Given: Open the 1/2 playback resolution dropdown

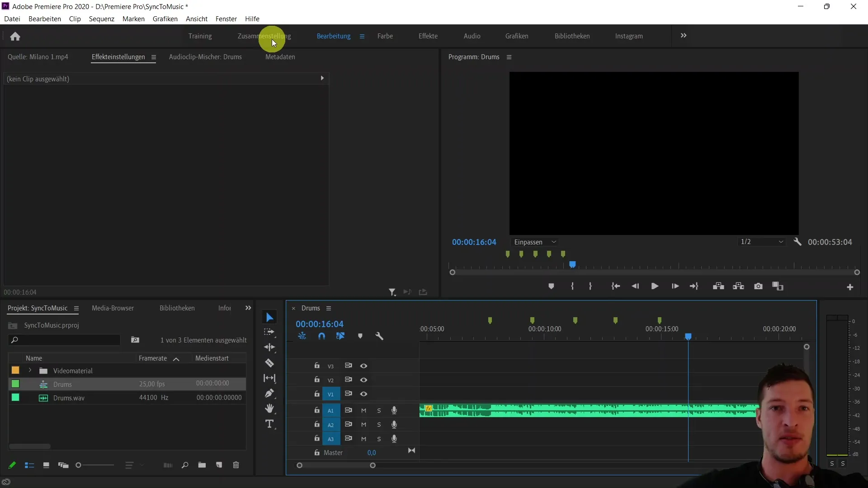Looking at the screenshot, I should click(762, 242).
